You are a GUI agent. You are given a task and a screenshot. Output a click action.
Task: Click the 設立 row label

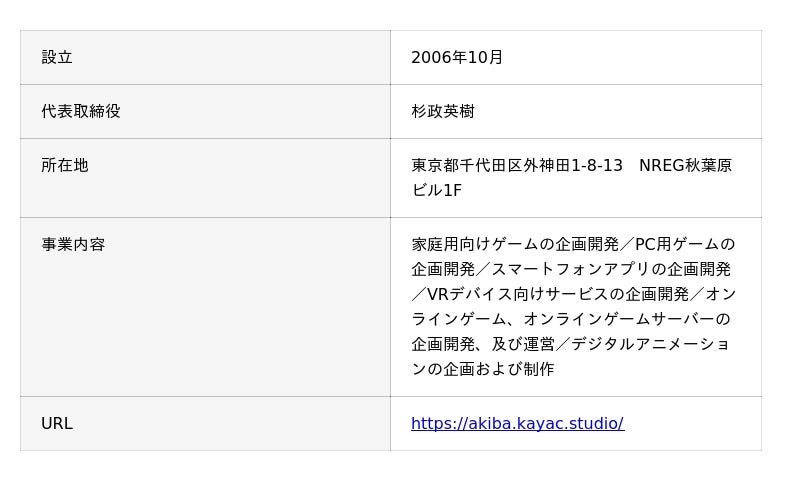[x=57, y=57]
